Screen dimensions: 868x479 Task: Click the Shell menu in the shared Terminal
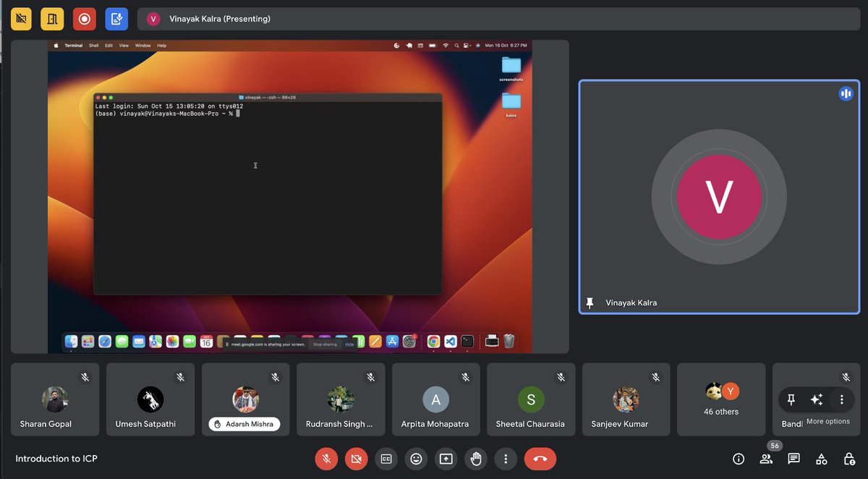[x=93, y=44]
